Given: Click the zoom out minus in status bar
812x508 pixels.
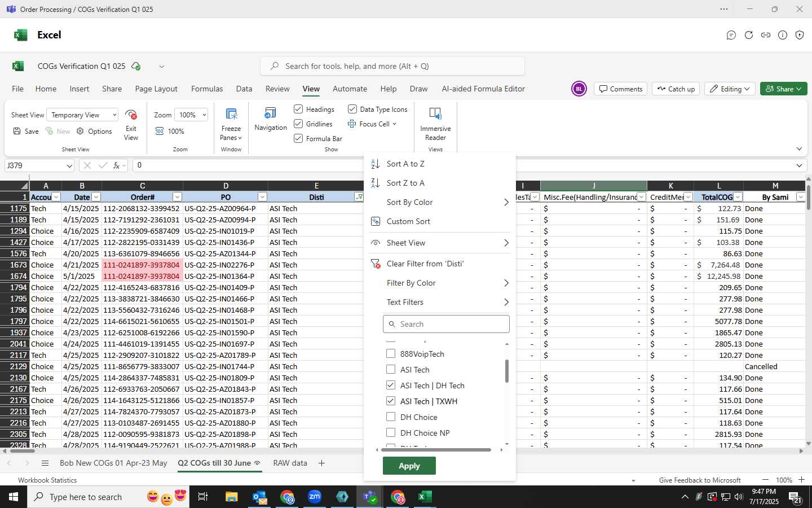Looking at the screenshot, I should click(x=765, y=480).
